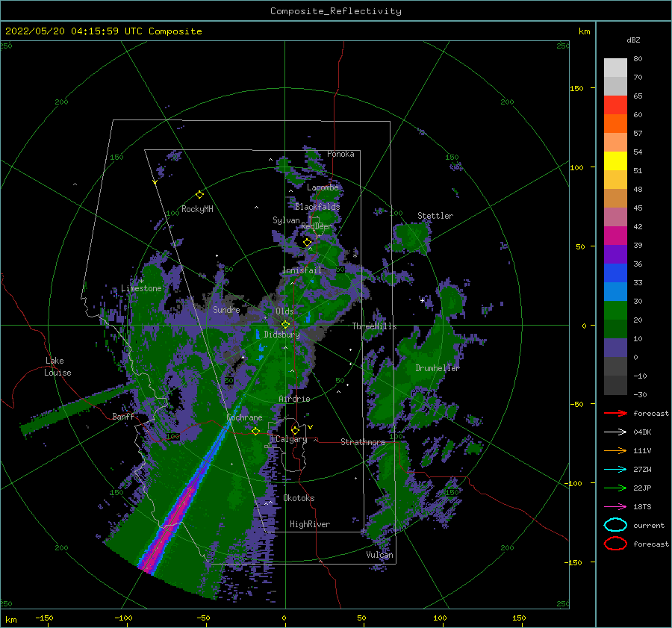Click the red 'forecast' ellipse icon
This screenshot has width=672, height=628.
pyautogui.click(x=615, y=544)
